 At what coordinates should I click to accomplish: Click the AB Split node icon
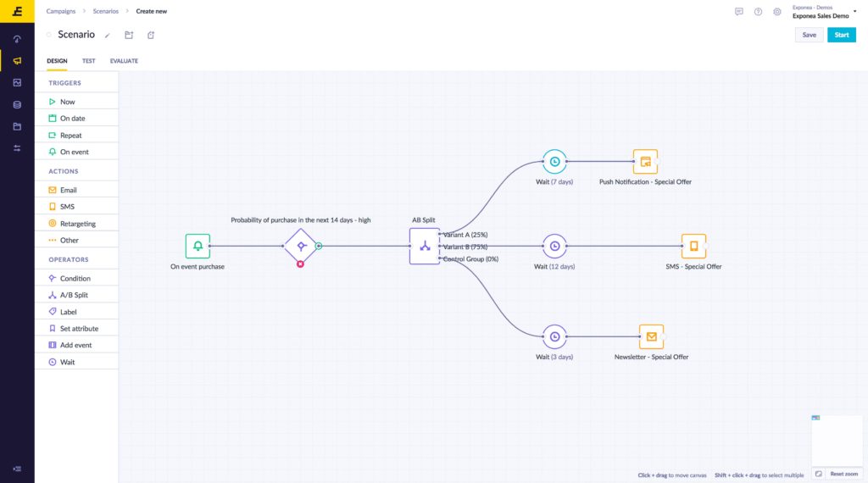tap(425, 246)
